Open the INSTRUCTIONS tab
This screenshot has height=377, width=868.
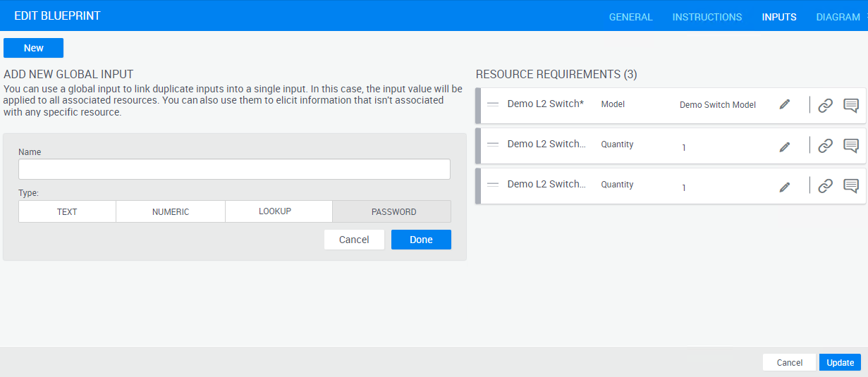[707, 17]
